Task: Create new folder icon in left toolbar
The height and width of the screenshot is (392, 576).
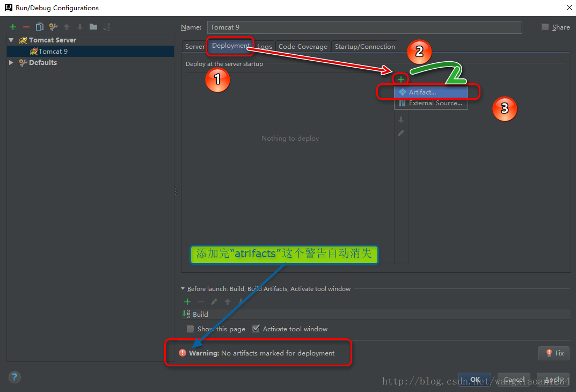Action: (93, 27)
